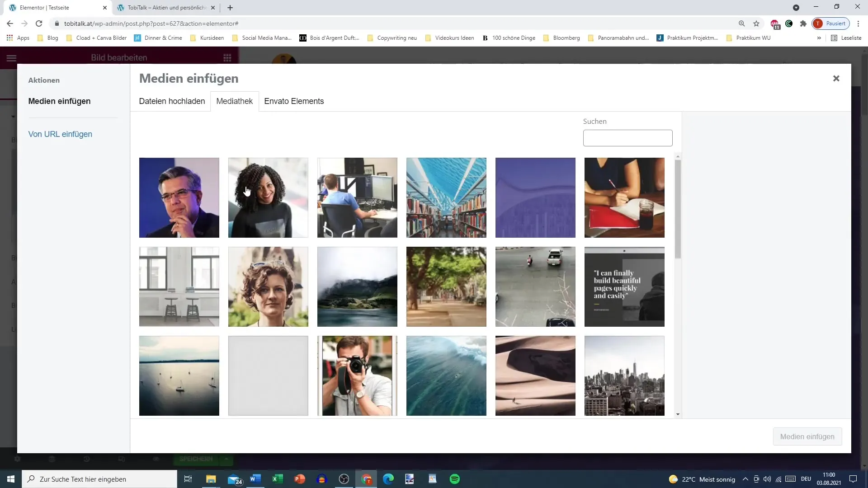Choose the person writing in notebook thumbnail
This screenshot has width=868, height=488.
(624, 197)
